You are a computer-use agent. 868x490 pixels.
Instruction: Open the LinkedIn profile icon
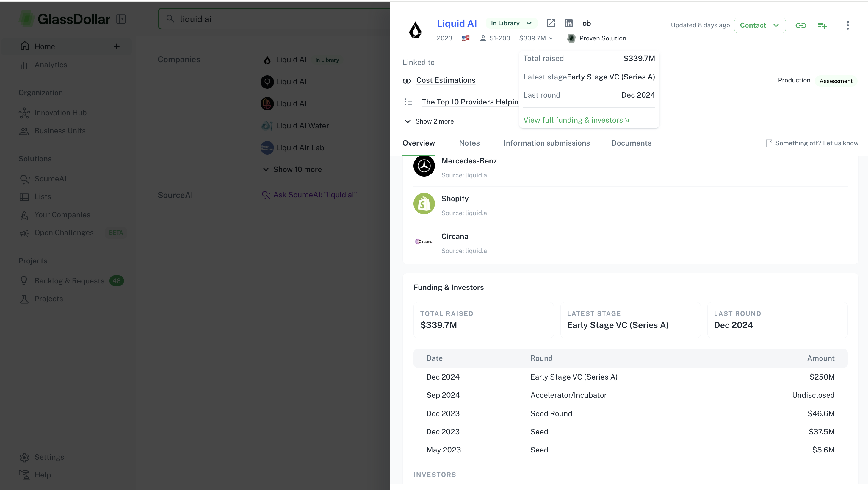point(568,23)
